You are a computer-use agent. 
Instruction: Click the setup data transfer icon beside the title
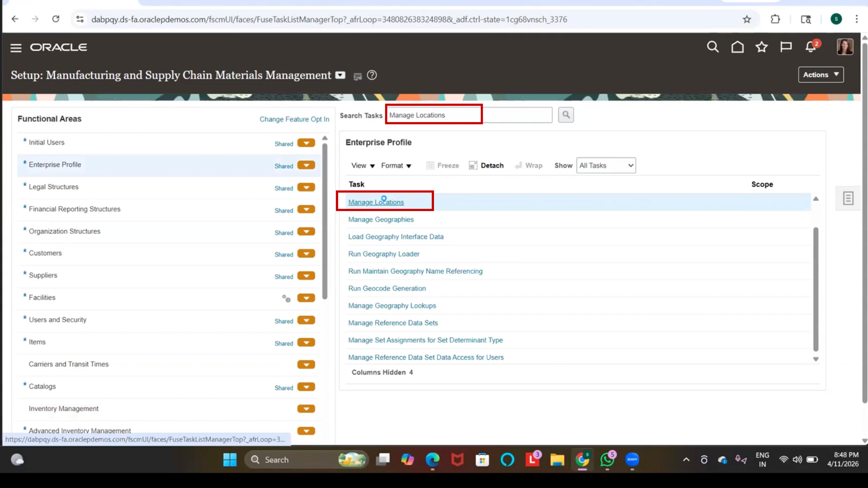click(x=357, y=76)
